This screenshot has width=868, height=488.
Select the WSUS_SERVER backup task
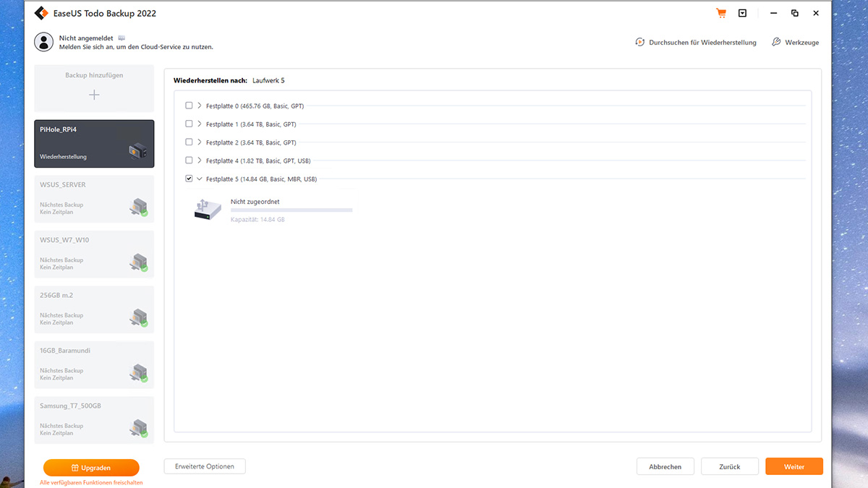[94, 199]
